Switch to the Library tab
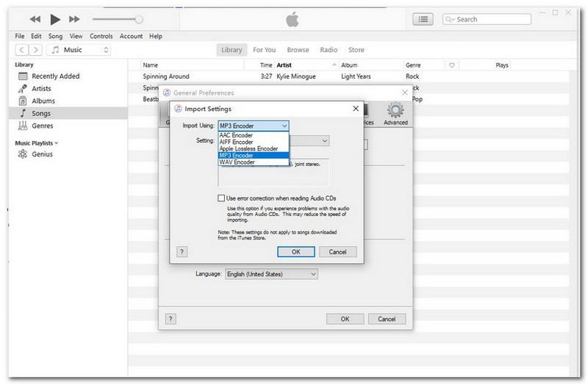Screen dimensions: 588x385 [x=232, y=50]
